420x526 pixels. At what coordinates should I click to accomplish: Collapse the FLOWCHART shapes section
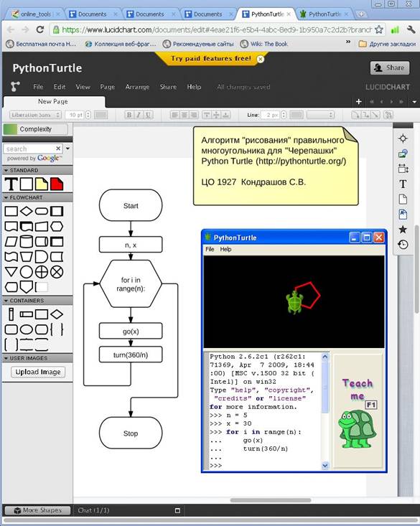click(6, 197)
